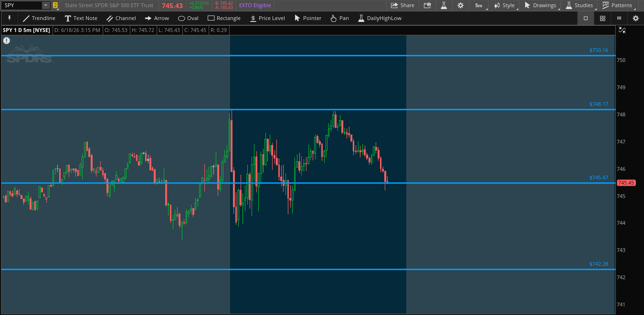Open the news and clock icon next to Share

pos(427,5)
